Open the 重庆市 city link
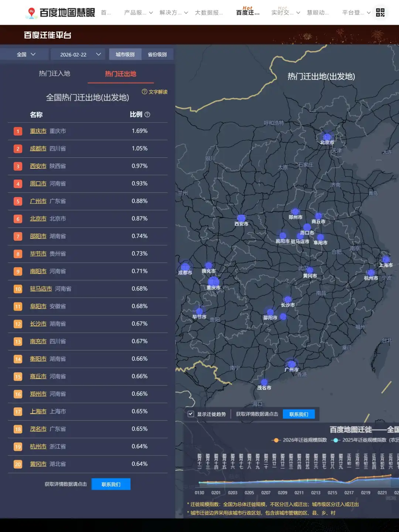 point(38,131)
